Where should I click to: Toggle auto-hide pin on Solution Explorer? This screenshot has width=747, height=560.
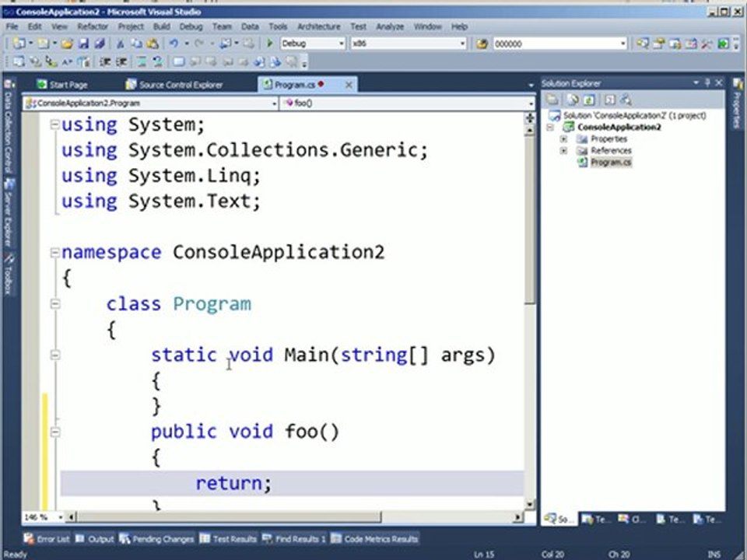(707, 83)
